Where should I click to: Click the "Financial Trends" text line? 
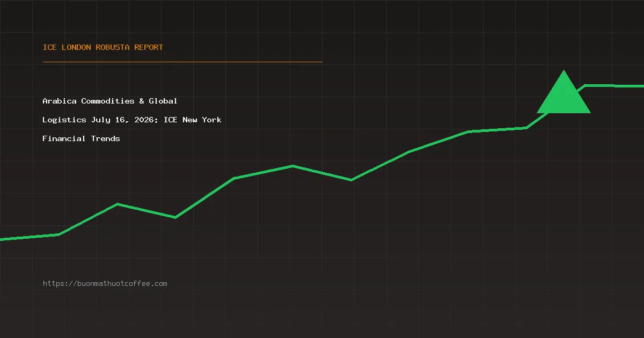tap(82, 138)
